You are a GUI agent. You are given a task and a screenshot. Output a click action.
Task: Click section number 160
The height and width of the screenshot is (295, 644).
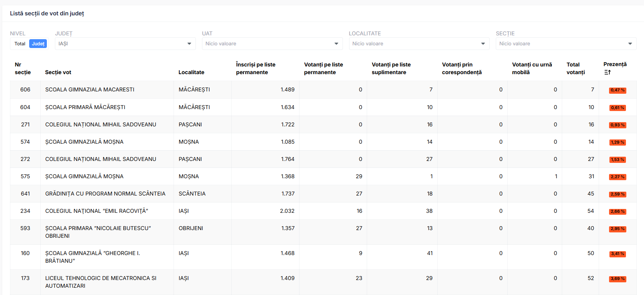(x=25, y=253)
